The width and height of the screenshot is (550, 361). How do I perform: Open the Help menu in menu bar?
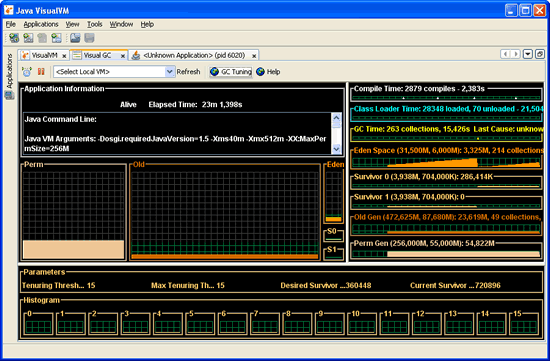click(x=147, y=24)
